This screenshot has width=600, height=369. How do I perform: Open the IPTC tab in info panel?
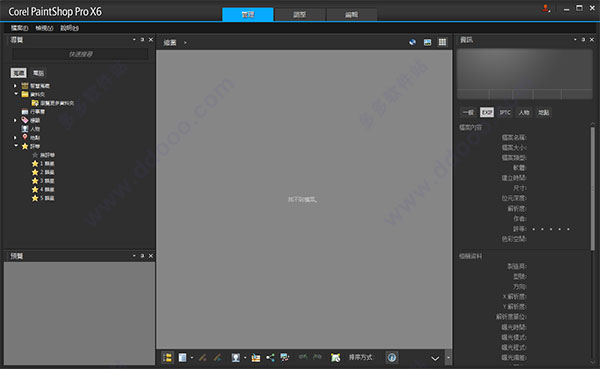(505, 112)
